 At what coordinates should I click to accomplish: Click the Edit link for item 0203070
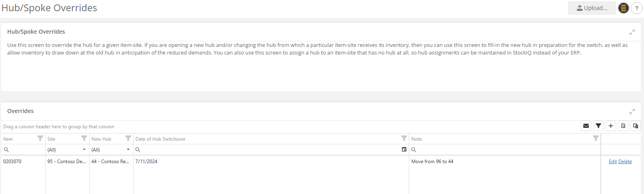click(613, 162)
